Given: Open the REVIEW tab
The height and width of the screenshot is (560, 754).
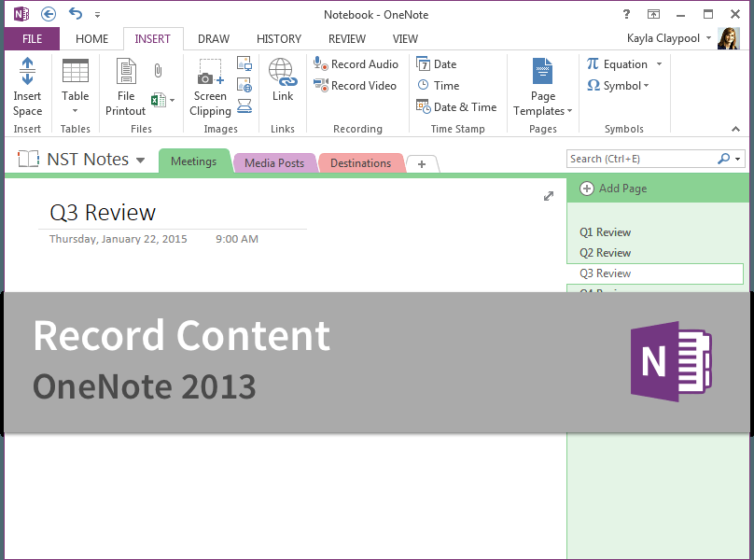Looking at the screenshot, I should (x=347, y=39).
